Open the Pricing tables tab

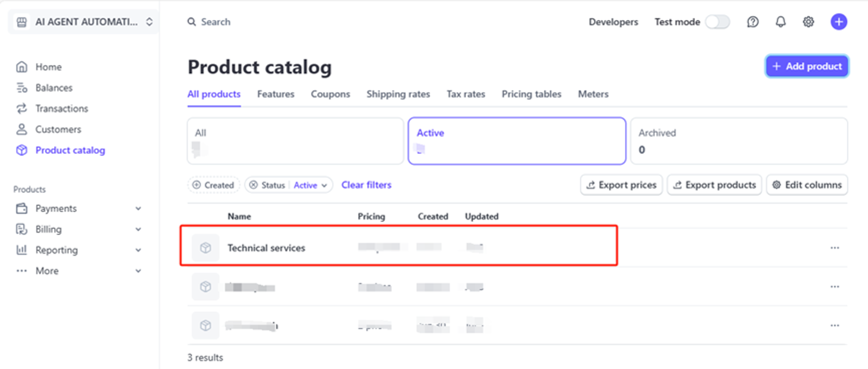pos(531,94)
